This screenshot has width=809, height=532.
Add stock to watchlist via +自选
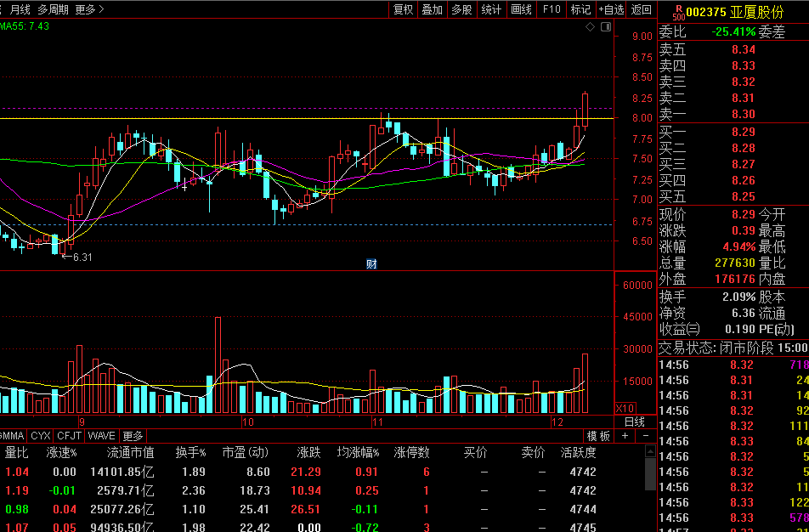[x=611, y=9]
